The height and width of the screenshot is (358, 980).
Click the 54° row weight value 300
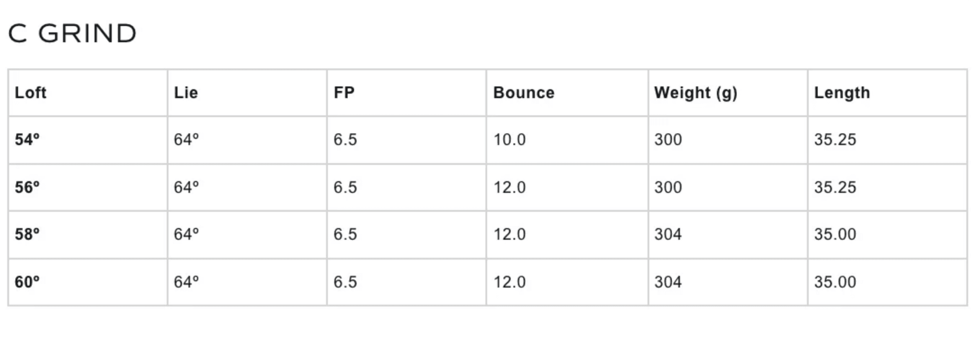668,140
